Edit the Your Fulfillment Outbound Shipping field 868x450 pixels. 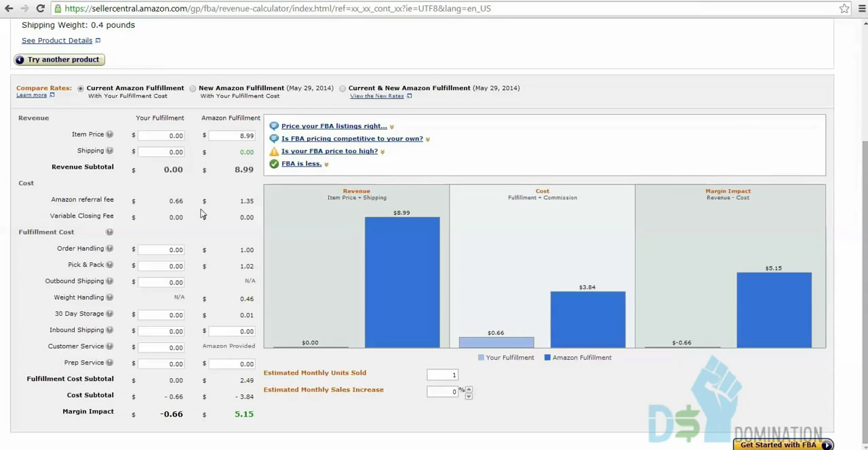[161, 282]
